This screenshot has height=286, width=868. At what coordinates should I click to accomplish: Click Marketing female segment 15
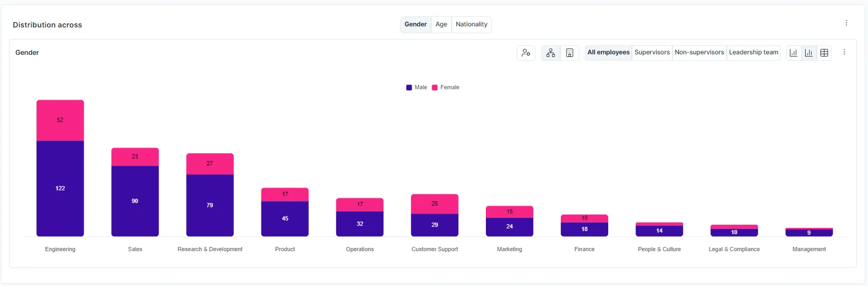pos(510,212)
